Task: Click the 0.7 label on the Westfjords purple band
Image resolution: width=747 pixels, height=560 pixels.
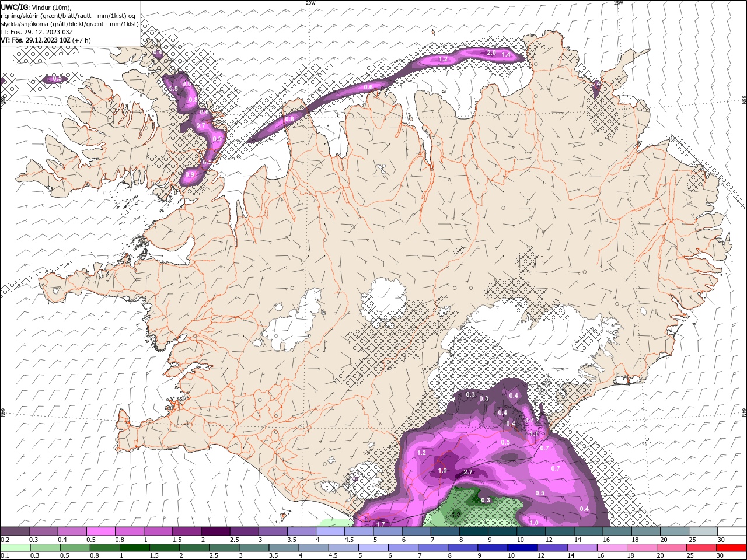Action: tap(201, 125)
